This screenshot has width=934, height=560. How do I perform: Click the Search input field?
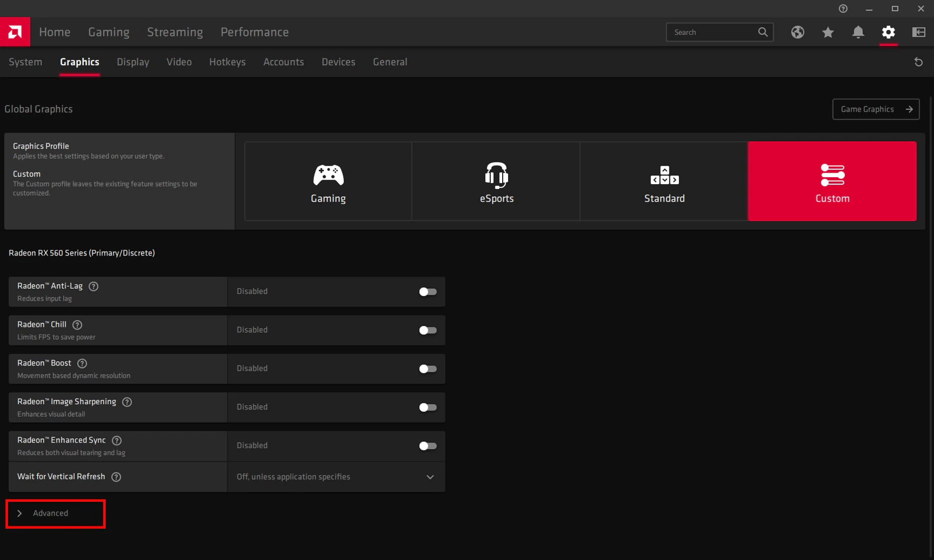click(712, 32)
